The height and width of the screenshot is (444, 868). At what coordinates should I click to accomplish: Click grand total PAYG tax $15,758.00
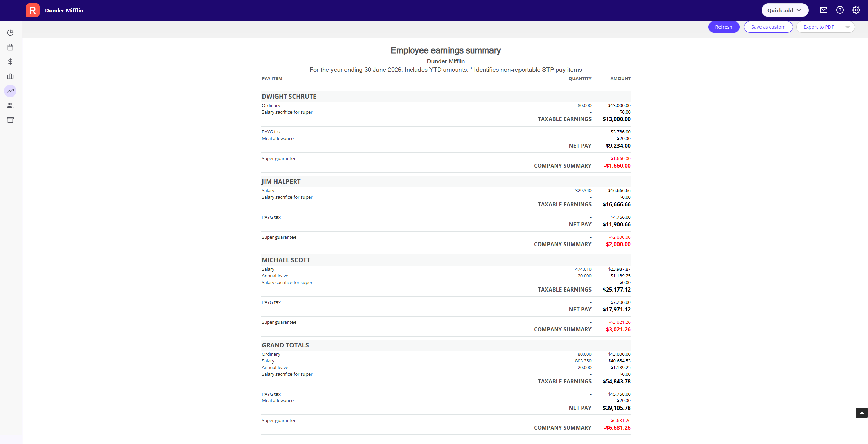coord(620,394)
